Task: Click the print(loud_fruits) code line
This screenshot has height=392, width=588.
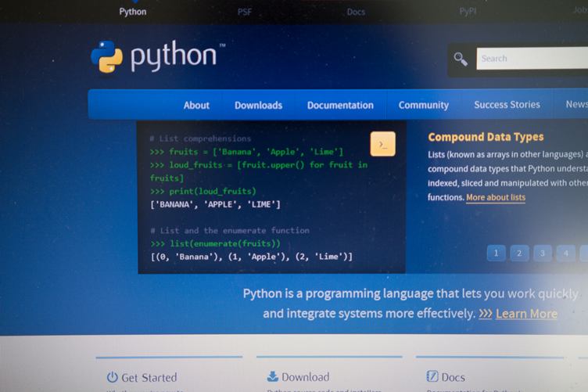Action: pyautogui.click(x=203, y=192)
